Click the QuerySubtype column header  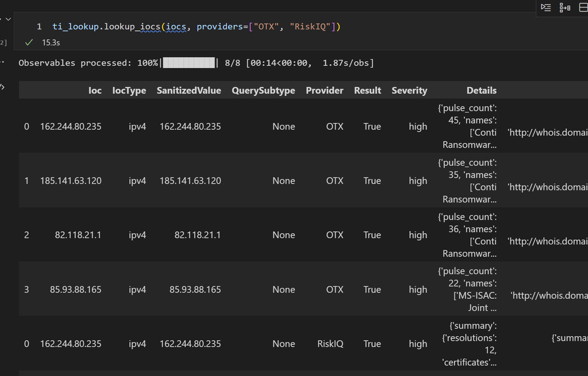(263, 90)
